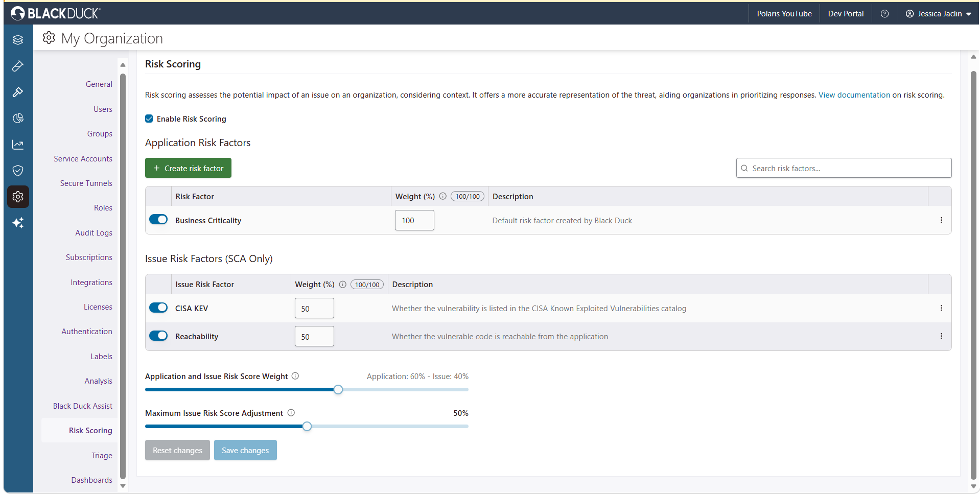Click the Search risk factors field
The image size is (980, 494).
point(844,168)
